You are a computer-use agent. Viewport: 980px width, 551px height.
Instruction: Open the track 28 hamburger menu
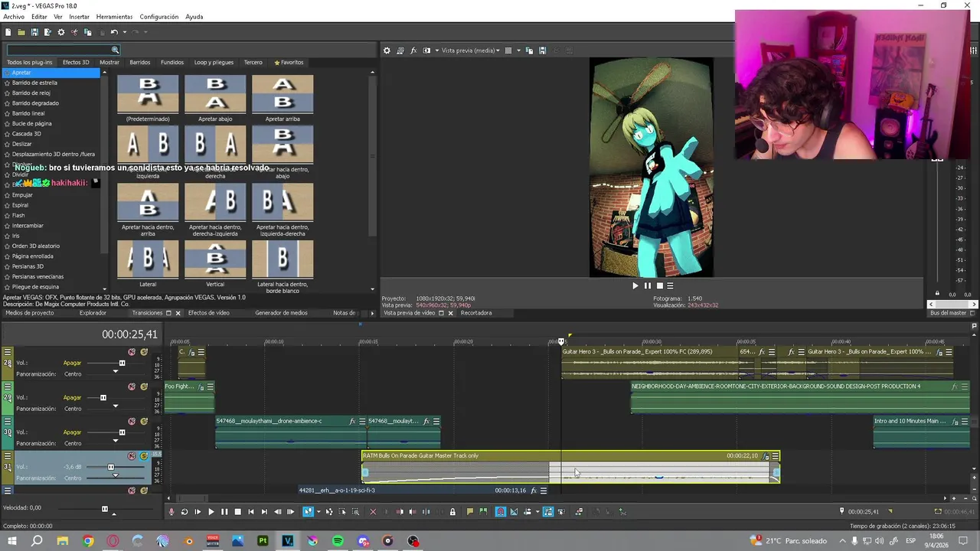(8, 352)
